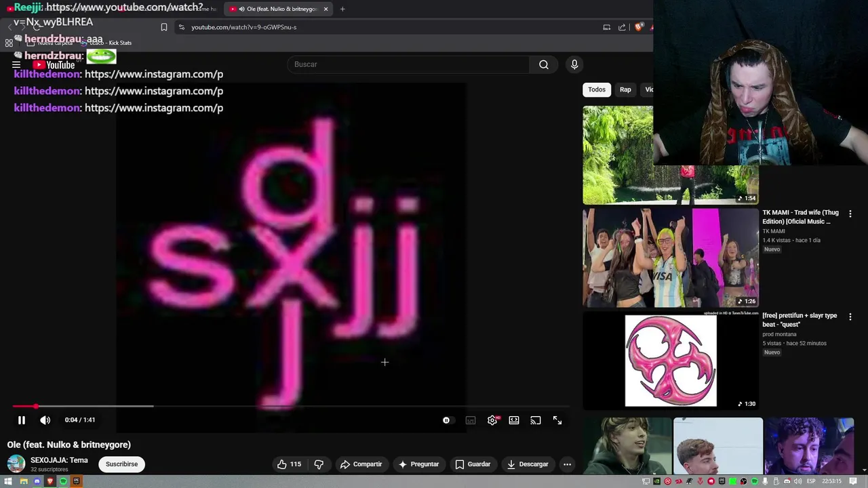The image size is (868, 488).
Task: Select the Todos filter chip
Action: [x=597, y=89]
